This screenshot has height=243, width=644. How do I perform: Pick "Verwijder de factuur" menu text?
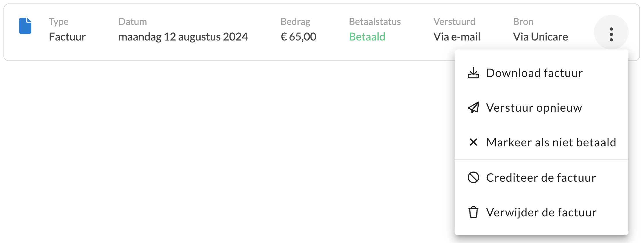(x=541, y=212)
